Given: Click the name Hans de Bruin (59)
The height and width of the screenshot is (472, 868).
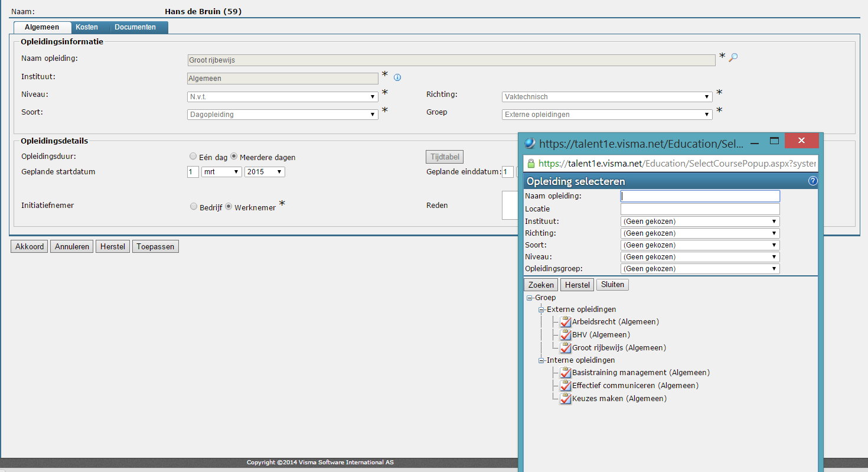Looking at the screenshot, I should [203, 11].
